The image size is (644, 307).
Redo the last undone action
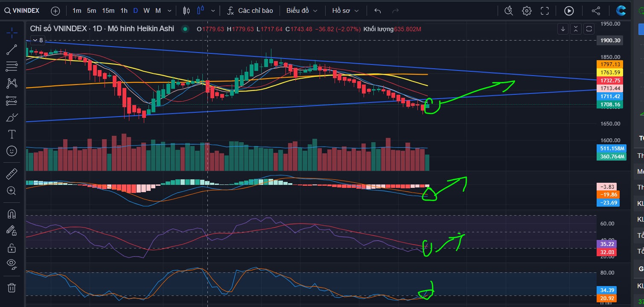coord(396,11)
